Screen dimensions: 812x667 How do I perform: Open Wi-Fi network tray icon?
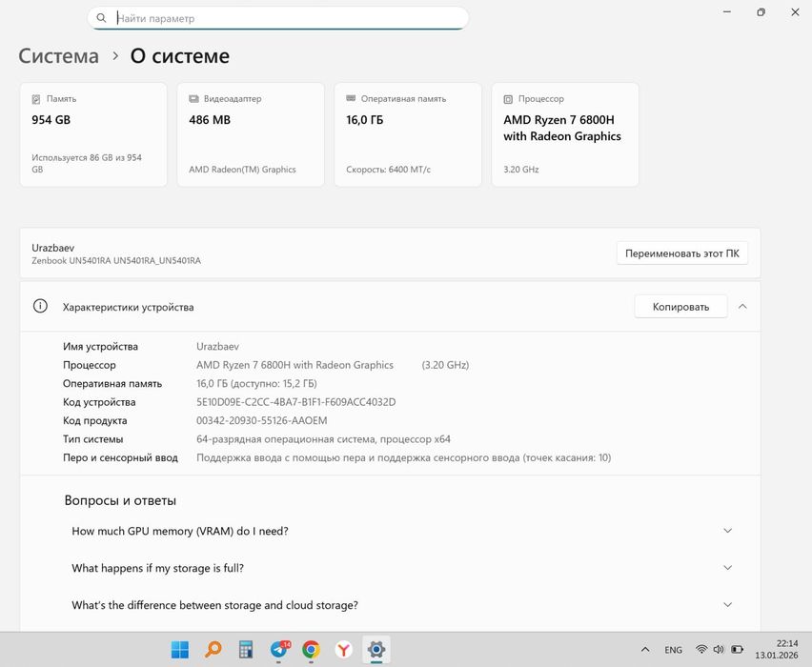[701, 649]
